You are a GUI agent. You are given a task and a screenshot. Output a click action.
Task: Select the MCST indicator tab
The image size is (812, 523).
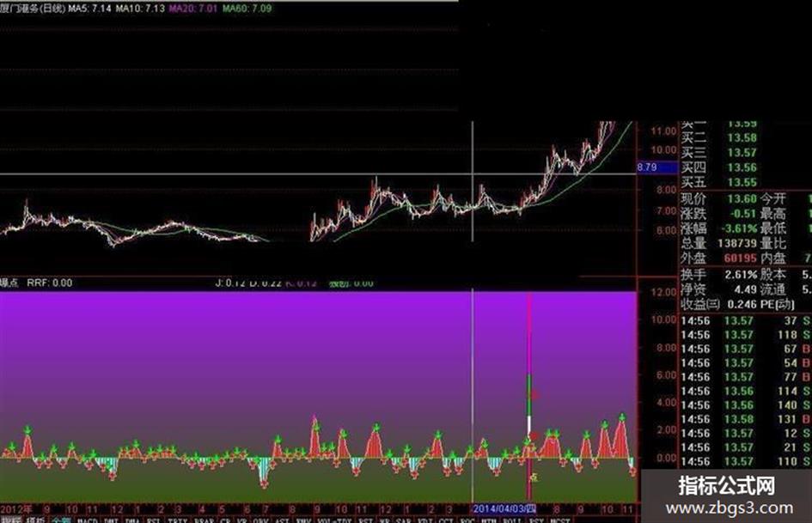pyautogui.click(x=559, y=520)
